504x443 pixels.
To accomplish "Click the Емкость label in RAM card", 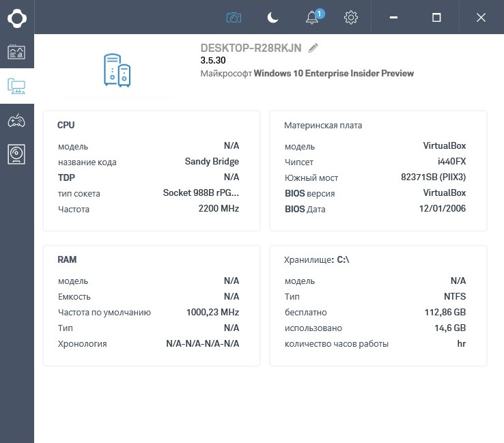I will 74,297.
